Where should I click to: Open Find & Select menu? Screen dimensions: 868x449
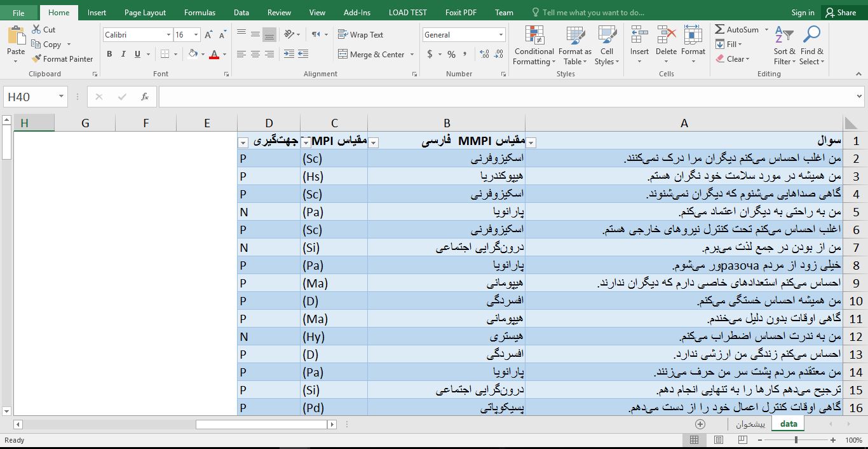point(811,46)
